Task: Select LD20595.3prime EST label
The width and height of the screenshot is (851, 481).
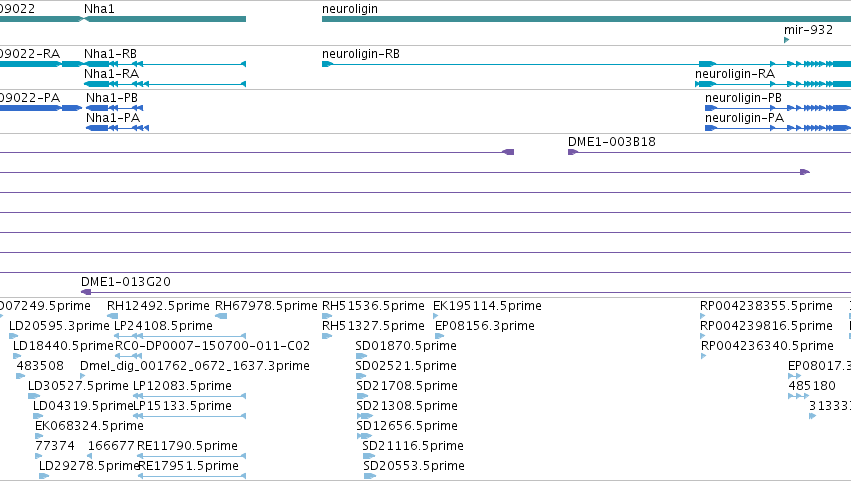Action: click(x=59, y=326)
